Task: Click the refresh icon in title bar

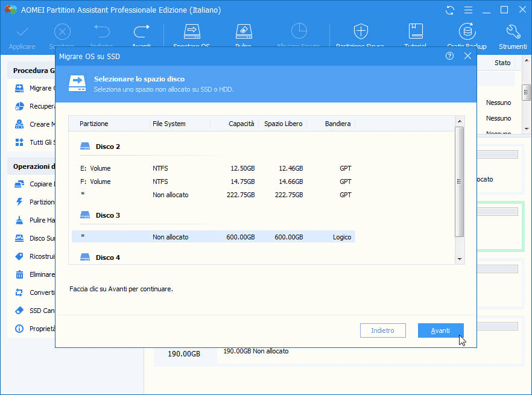Action: point(450,10)
